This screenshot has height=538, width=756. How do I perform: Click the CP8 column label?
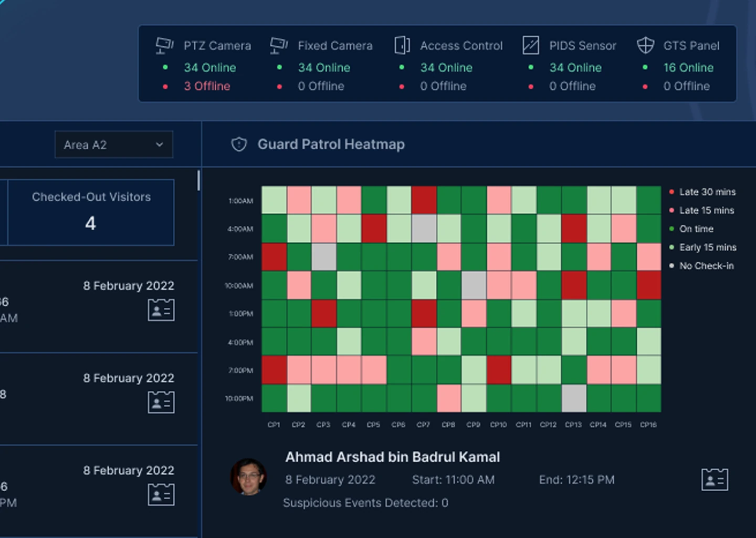pos(448,425)
